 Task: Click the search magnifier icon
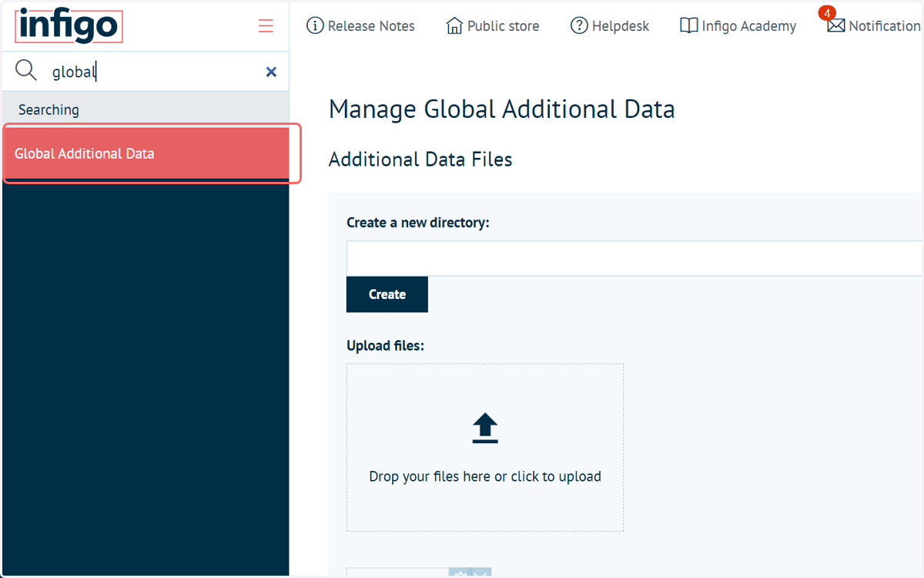click(26, 71)
